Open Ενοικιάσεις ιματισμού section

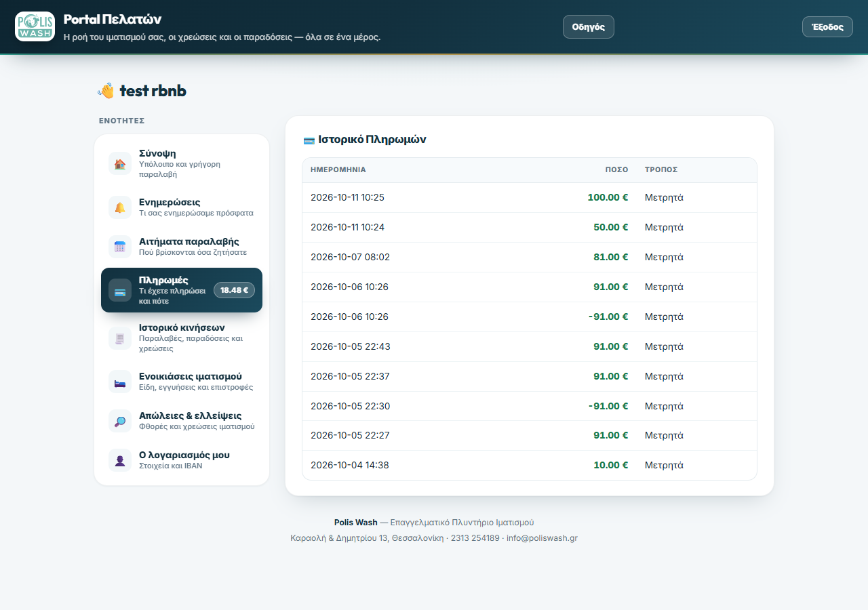click(182, 382)
